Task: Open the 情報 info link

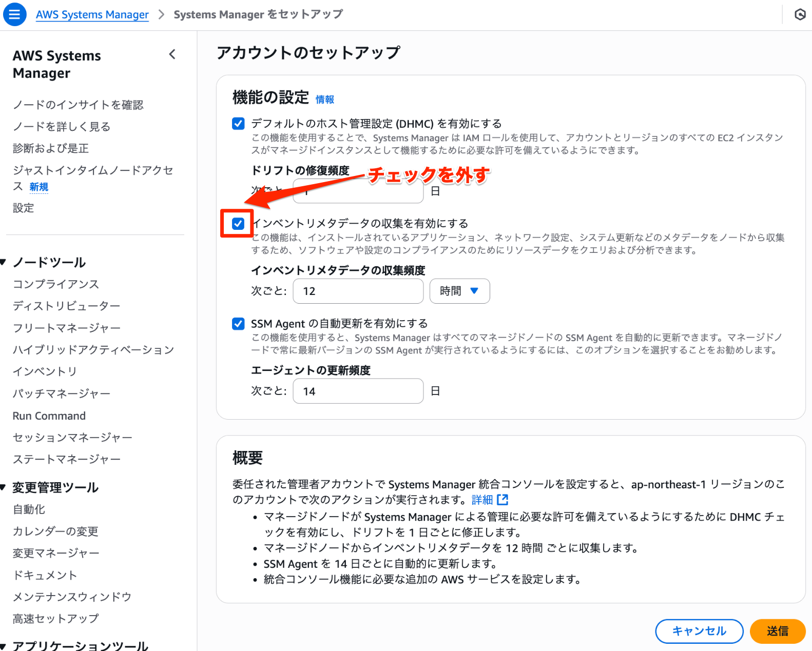Action: [x=324, y=100]
